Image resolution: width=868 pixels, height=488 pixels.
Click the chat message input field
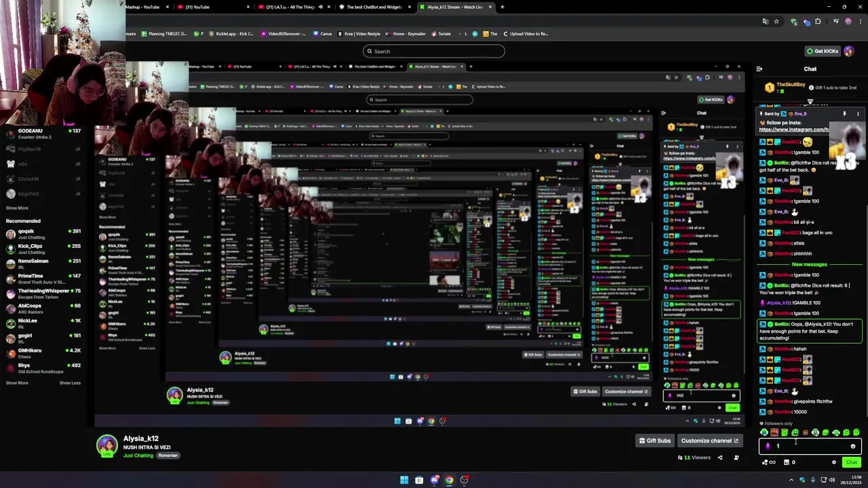coord(810,446)
